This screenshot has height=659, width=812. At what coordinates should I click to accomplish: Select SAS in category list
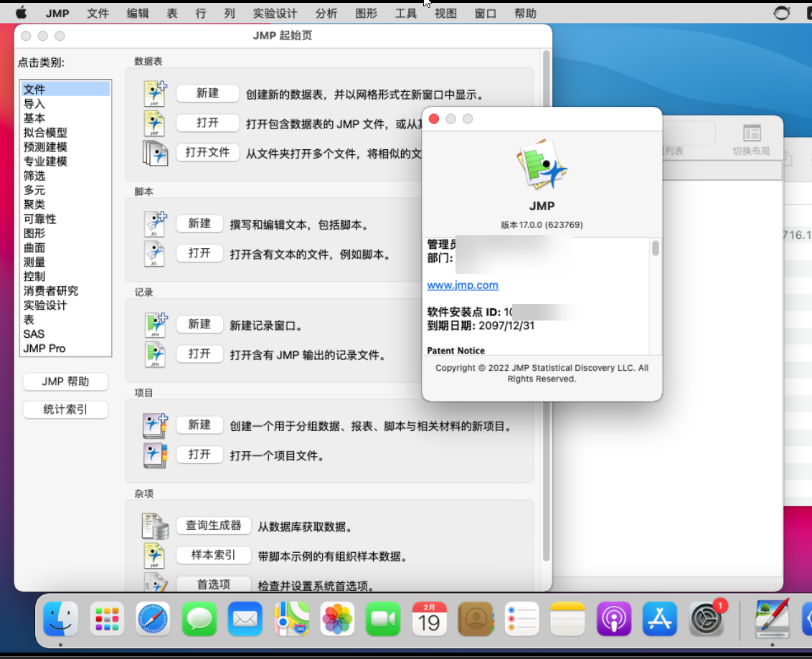tap(65, 334)
